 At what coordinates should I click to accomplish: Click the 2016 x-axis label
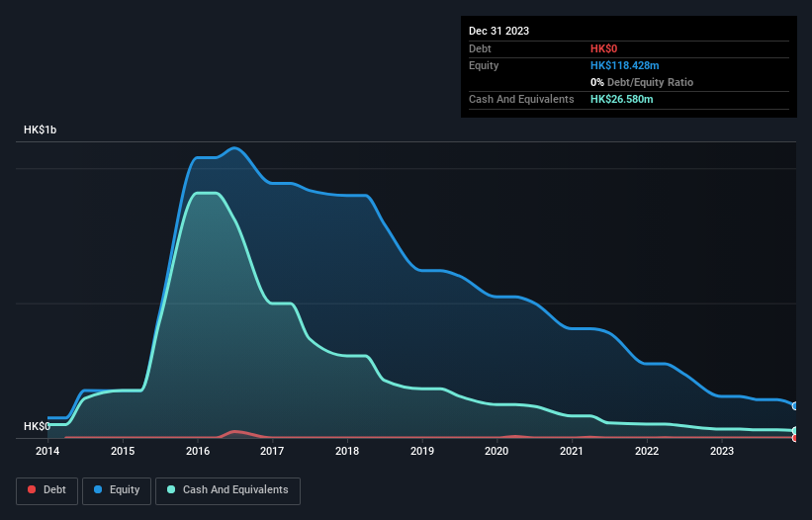pos(198,451)
